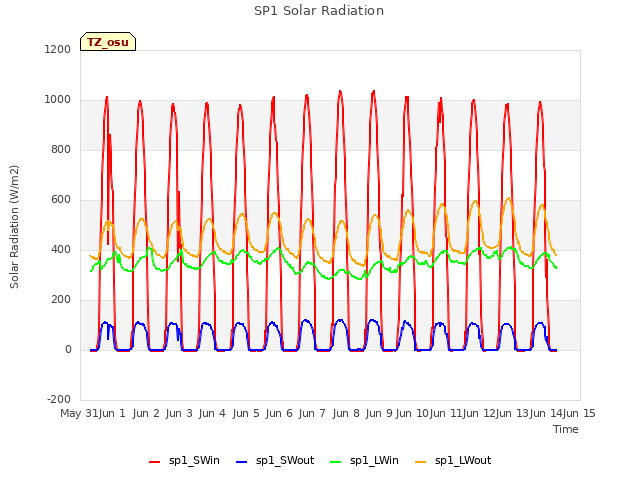Click the Jun 12 x-axis tick label

click(x=479, y=413)
